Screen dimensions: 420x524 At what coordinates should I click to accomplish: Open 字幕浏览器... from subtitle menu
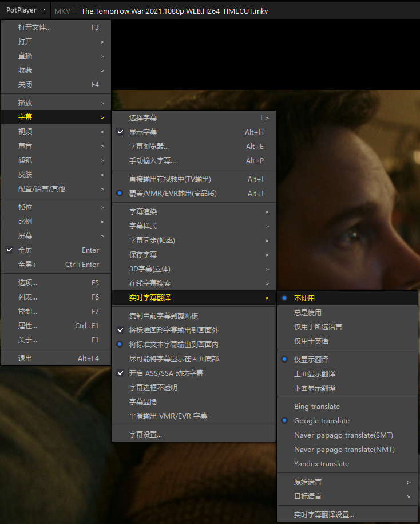(149, 147)
